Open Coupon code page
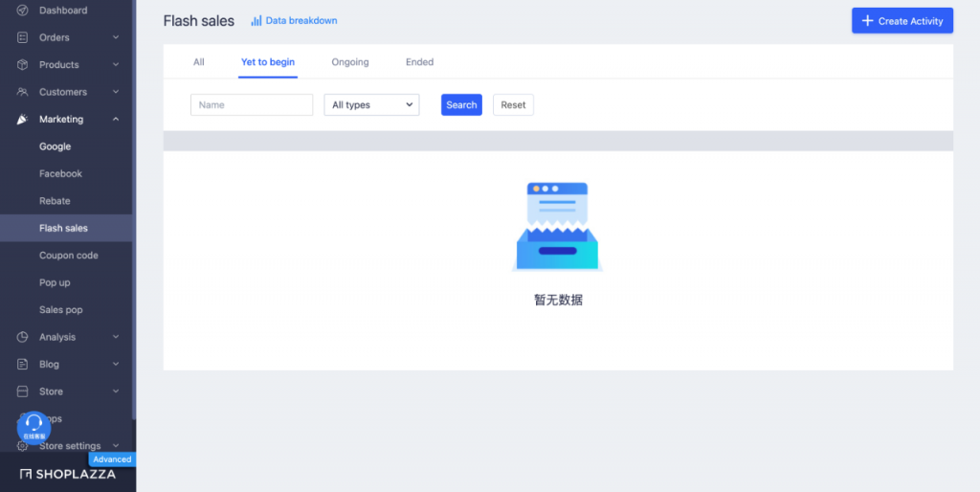 69,255
